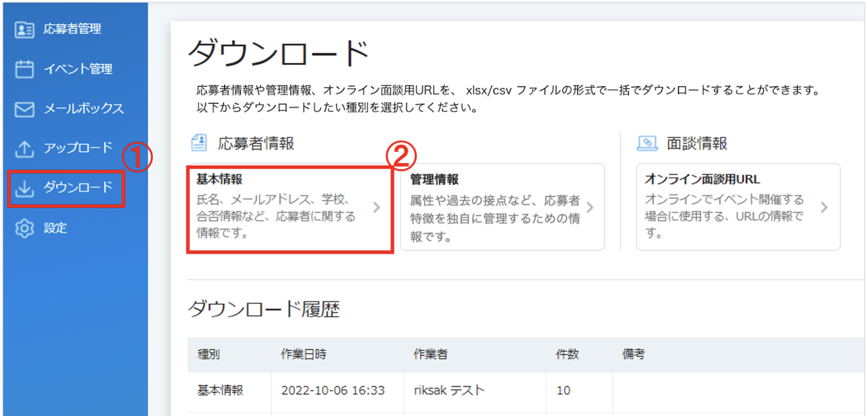Click the 応募者管理 person-card icon
868x416 pixels.
[24, 29]
